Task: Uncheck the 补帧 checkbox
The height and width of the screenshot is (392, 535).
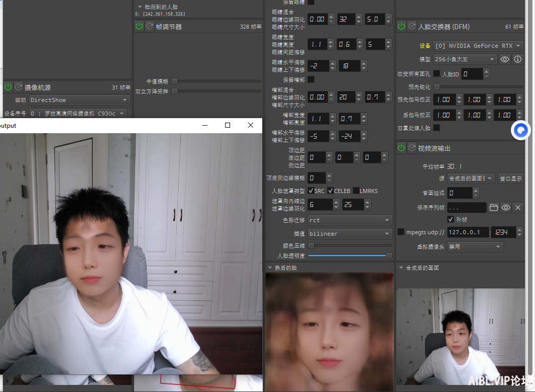Action: pyautogui.click(x=451, y=219)
